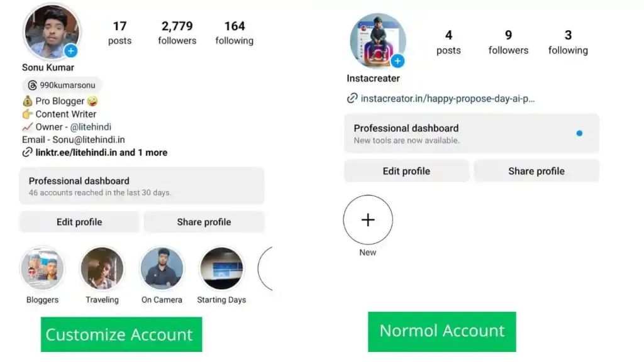Tap the plus badge on Sonu Kumar's photo
Image resolution: width=644 pixels, height=362 pixels.
click(x=71, y=51)
